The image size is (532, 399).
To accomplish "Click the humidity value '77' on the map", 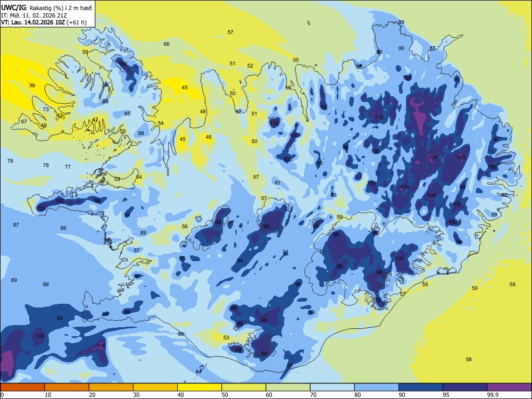I will click(x=68, y=167).
